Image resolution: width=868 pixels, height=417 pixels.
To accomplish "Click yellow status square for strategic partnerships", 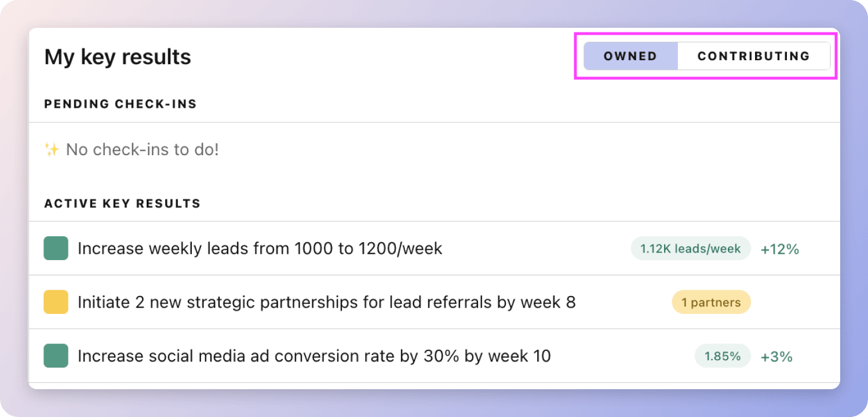I will pos(56,302).
